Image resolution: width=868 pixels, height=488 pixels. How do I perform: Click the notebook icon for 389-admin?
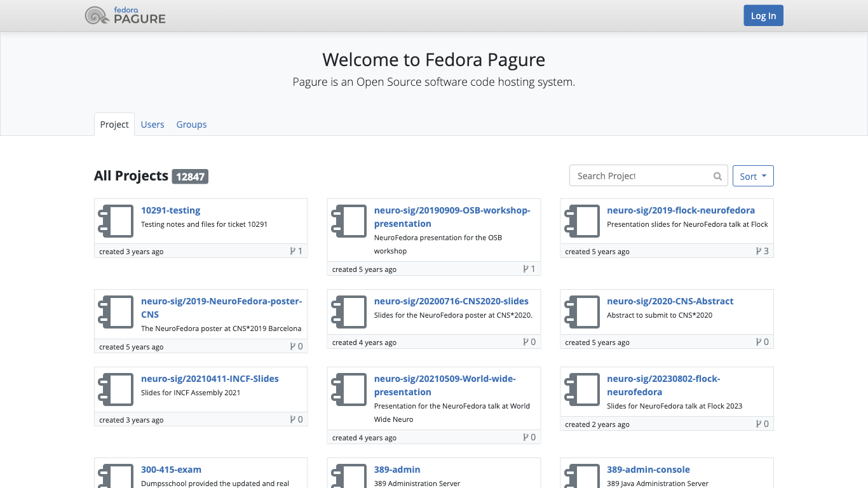[349, 477]
